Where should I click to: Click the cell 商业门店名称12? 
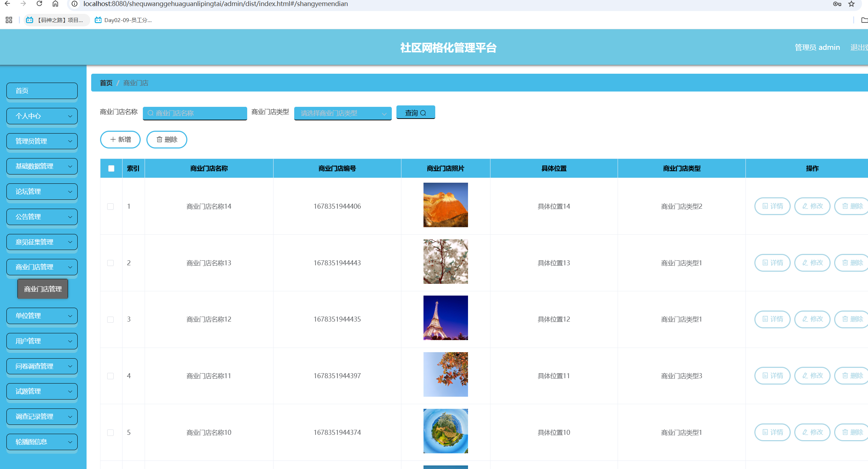coord(209,319)
